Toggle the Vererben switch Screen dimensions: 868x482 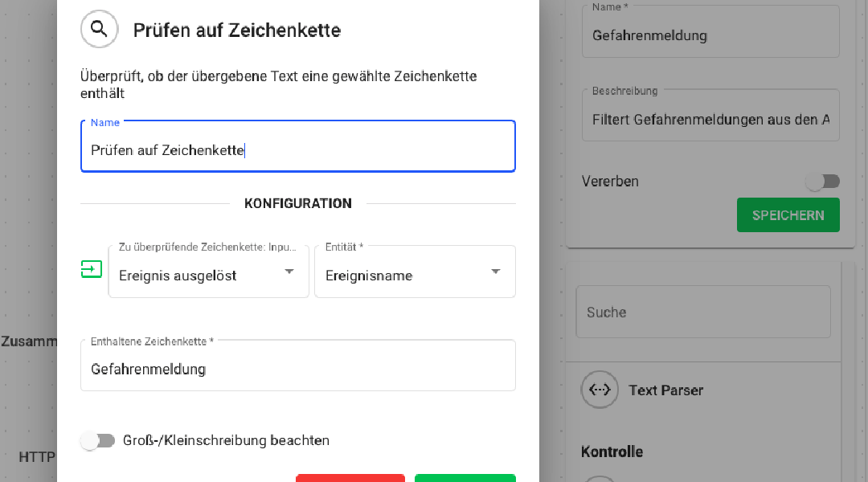click(822, 182)
